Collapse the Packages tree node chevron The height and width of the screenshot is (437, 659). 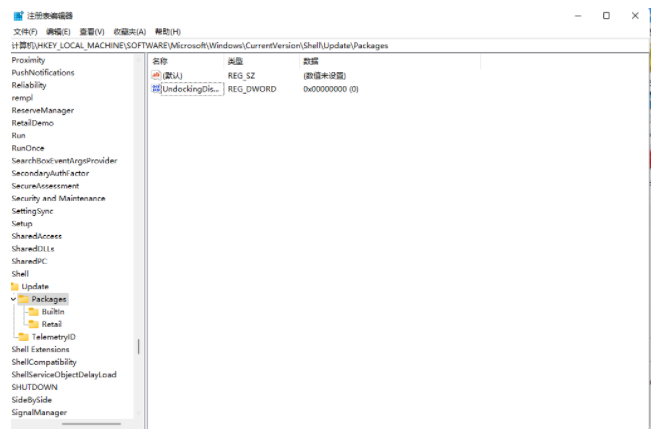pos(13,299)
